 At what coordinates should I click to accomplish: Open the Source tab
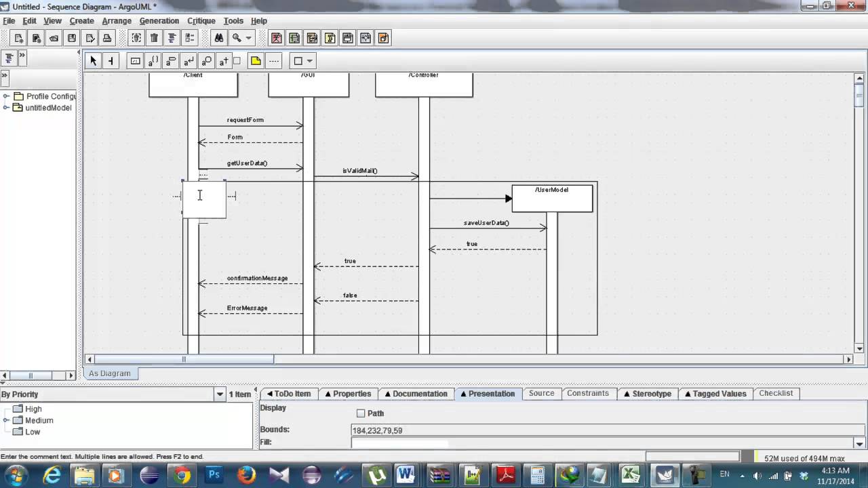point(541,394)
